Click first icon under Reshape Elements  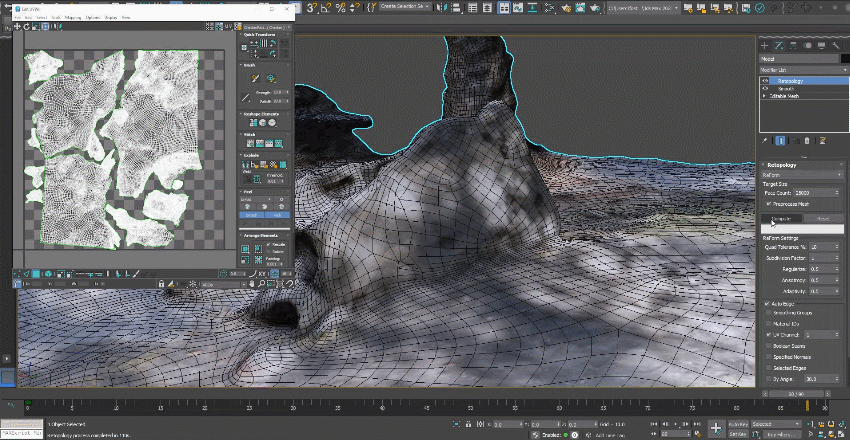coord(253,123)
